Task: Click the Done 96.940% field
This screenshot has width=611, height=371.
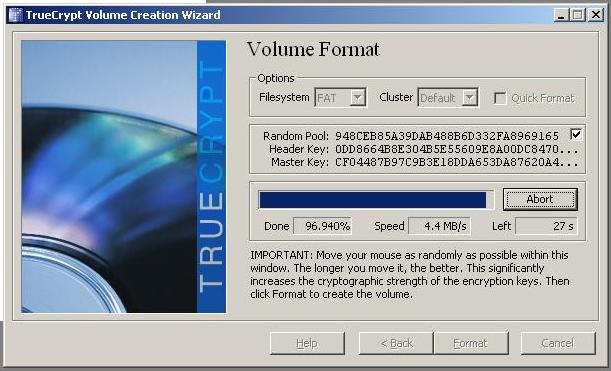Action: [322, 226]
